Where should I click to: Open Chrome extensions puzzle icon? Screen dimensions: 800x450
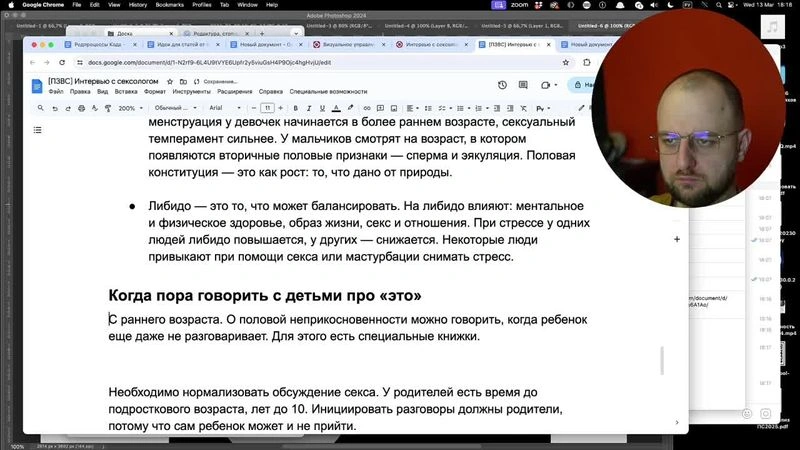587,62
